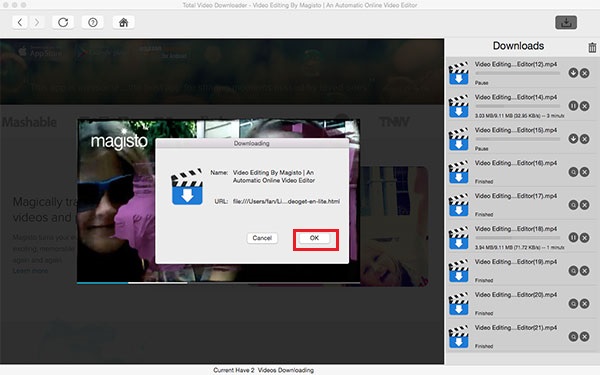Select the clapperboard icon for Editor(18).mp4
Image resolution: width=600 pixels, height=375 pixels.
tap(458, 238)
